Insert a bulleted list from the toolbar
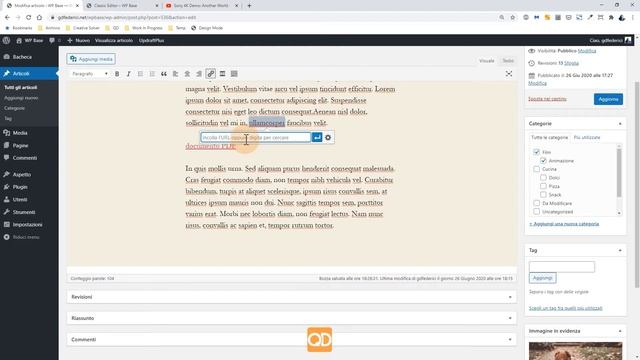 [140, 74]
